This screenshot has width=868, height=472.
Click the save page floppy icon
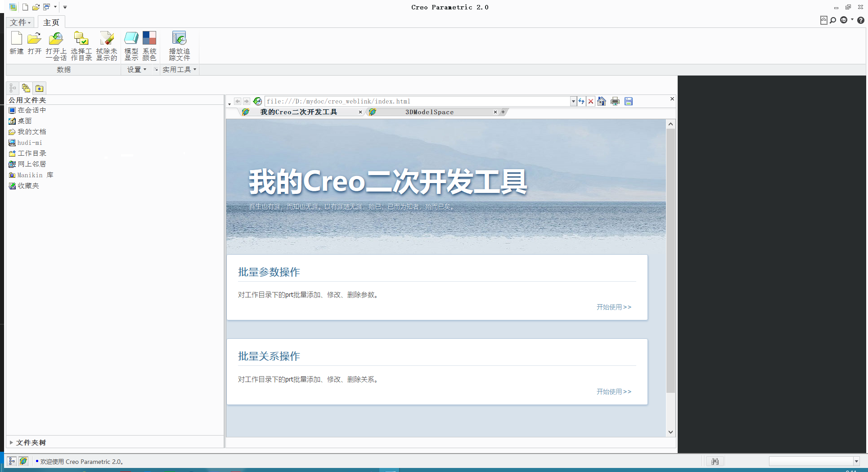point(629,101)
